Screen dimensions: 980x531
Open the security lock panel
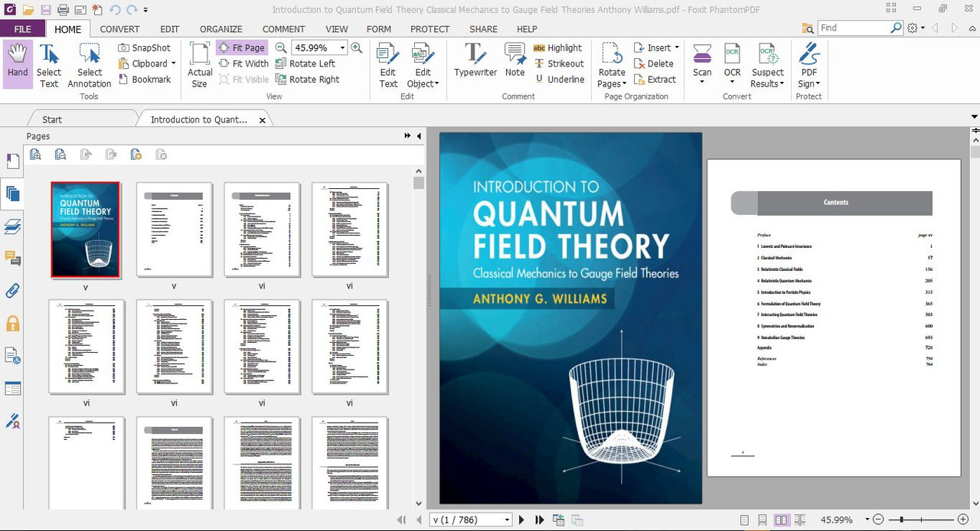tap(12, 324)
